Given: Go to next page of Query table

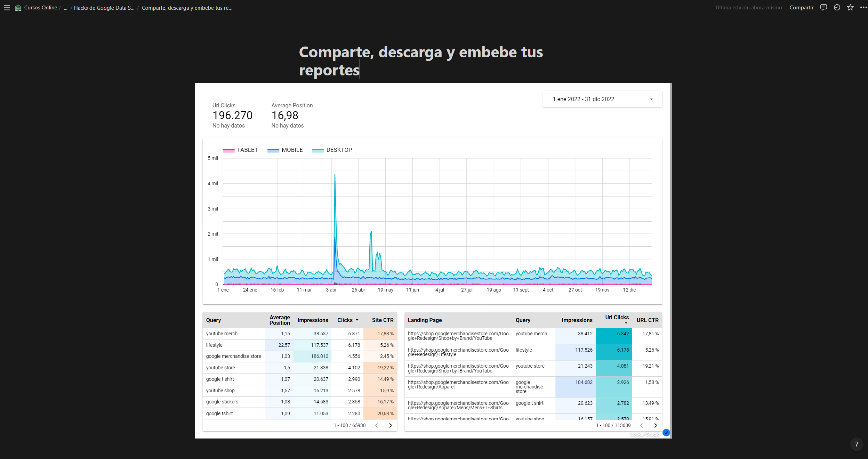Looking at the screenshot, I should 391,425.
